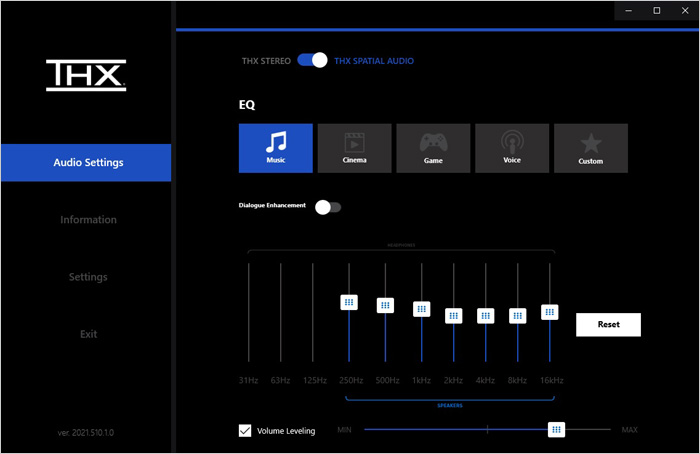Open the Audio Settings tab
This screenshot has height=454, width=700.
tap(86, 162)
